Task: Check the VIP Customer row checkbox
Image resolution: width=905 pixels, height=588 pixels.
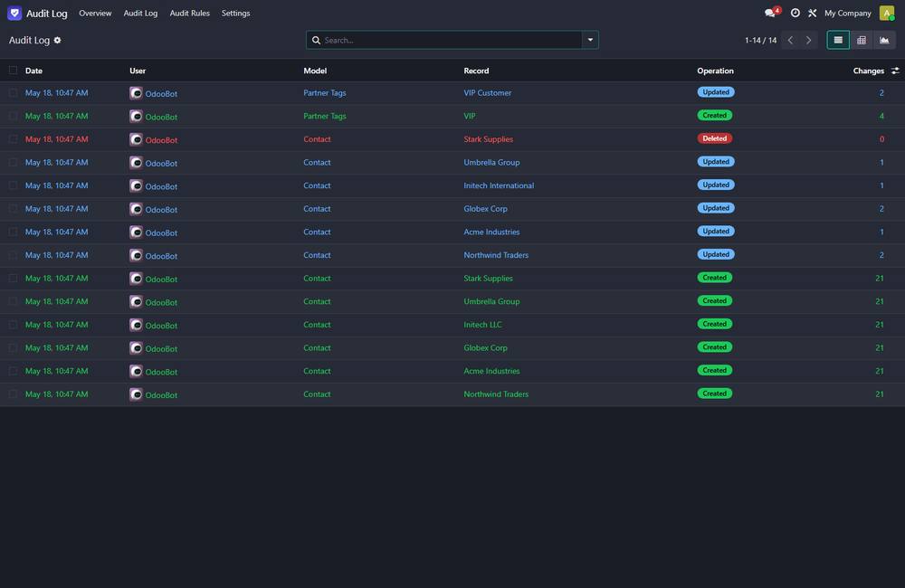Action: (13, 93)
